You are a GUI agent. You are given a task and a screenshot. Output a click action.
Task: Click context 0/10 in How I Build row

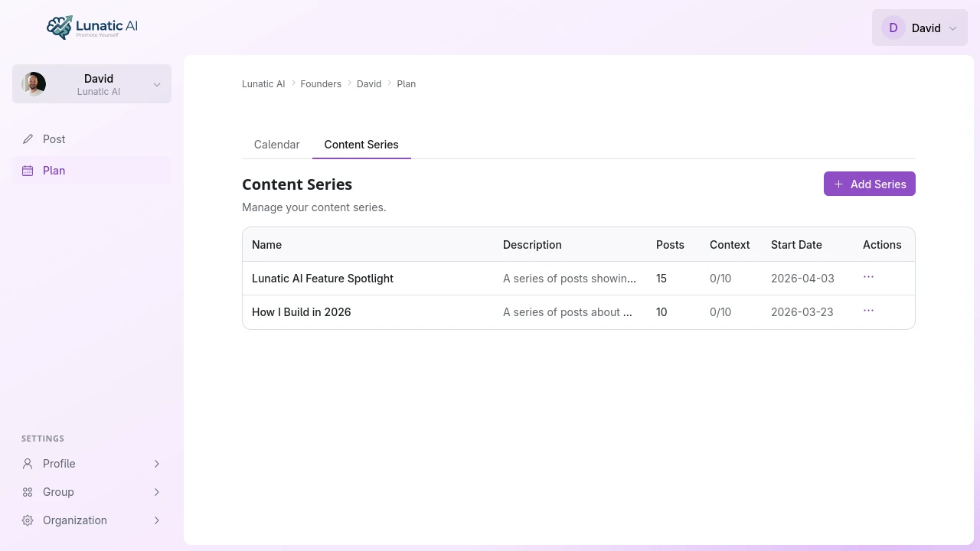(720, 312)
